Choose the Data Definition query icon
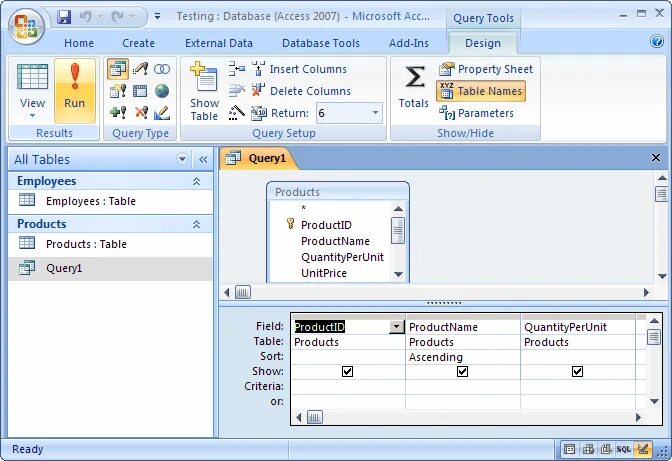 (162, 113)
